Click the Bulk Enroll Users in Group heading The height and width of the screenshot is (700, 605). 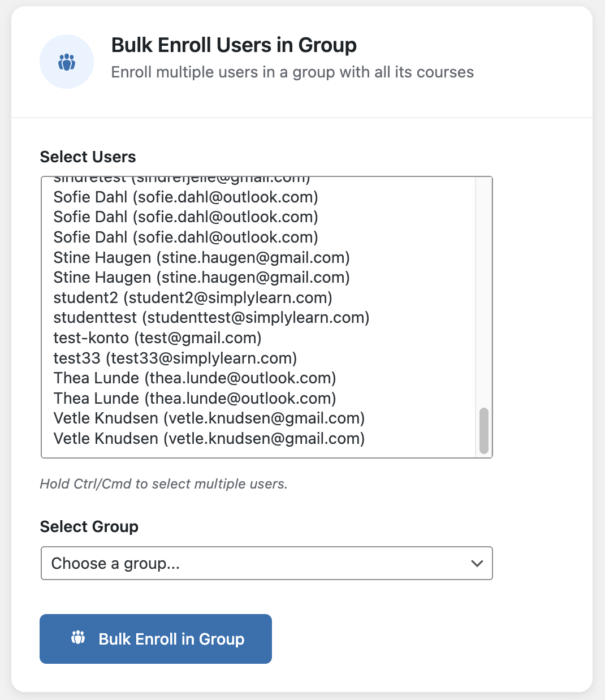(x=234, y=45)
